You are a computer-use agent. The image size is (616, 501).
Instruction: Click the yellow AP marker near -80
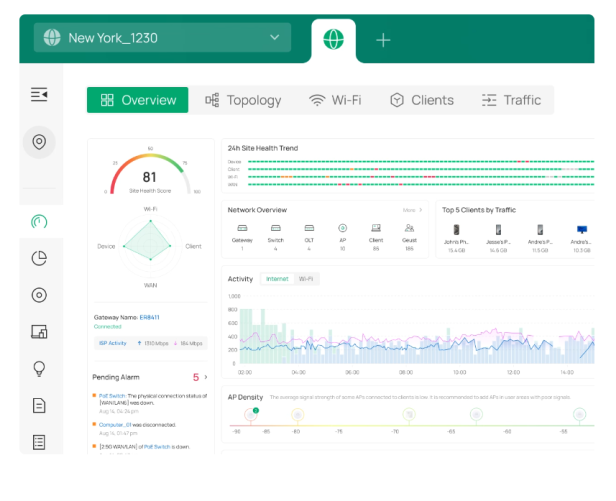(297, 415)
